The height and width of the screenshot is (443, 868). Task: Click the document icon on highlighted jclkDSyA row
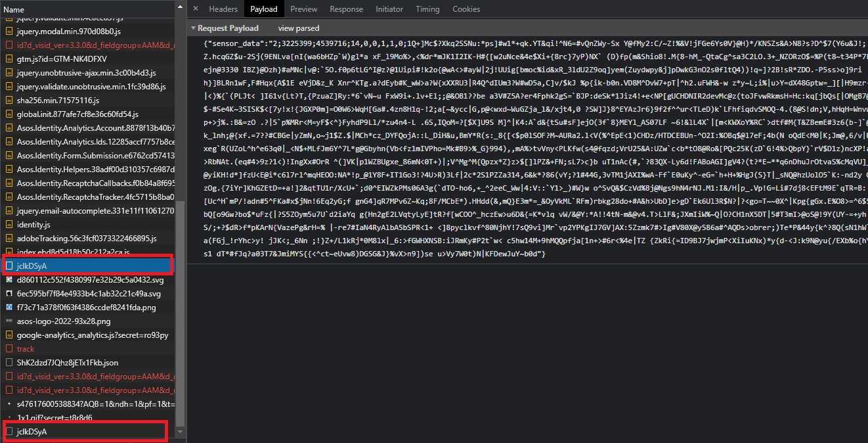(x=9, y=266)
